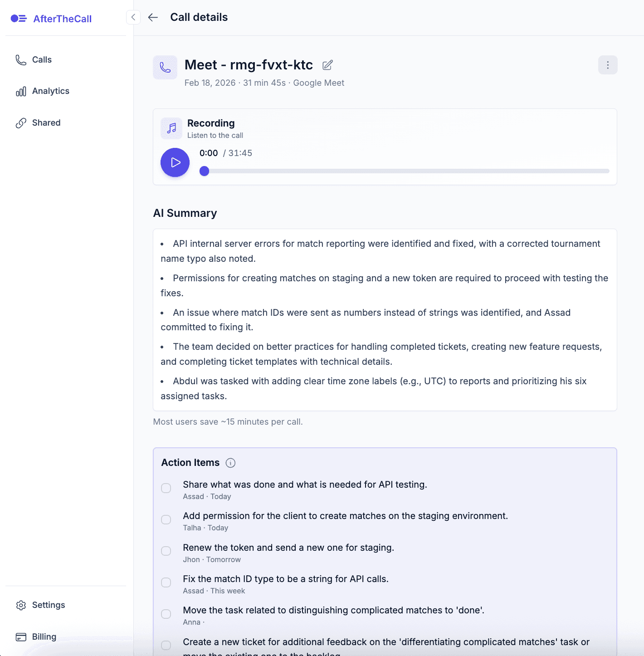The height and width of the screenshot is (656, 644).
Task: Open Settings from the sidebar
Action: point(48,605)
